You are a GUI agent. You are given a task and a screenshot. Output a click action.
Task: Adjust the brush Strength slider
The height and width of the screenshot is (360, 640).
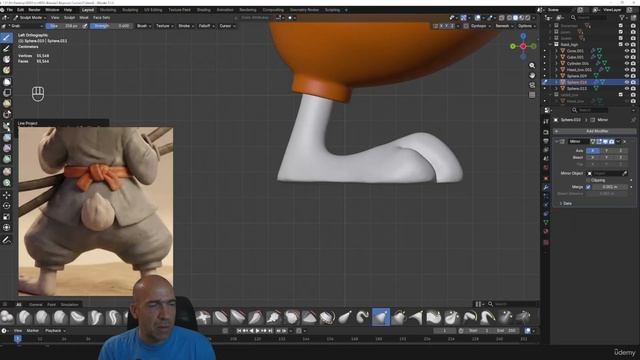111,26
